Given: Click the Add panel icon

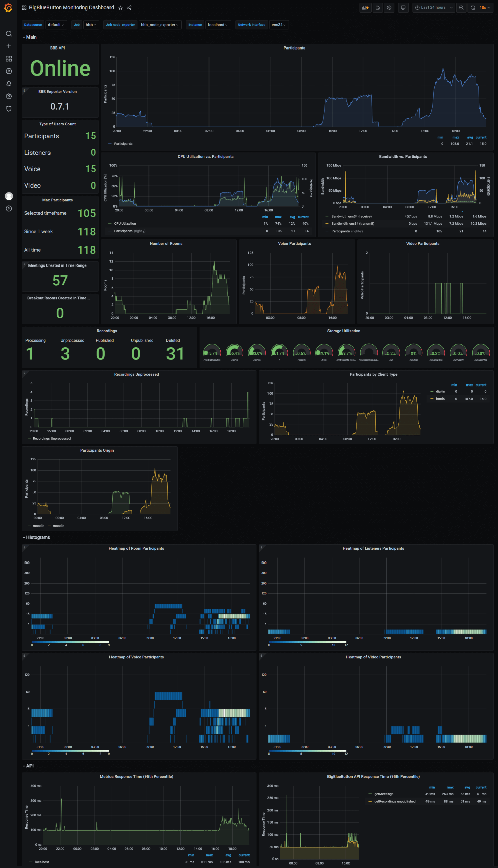Looking at the screenshot, I should pos(365,8).
